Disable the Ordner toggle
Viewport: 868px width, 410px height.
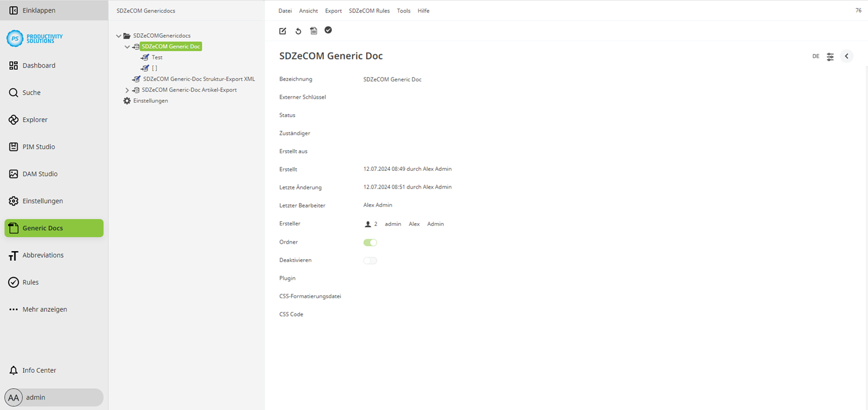click(370, 242)
